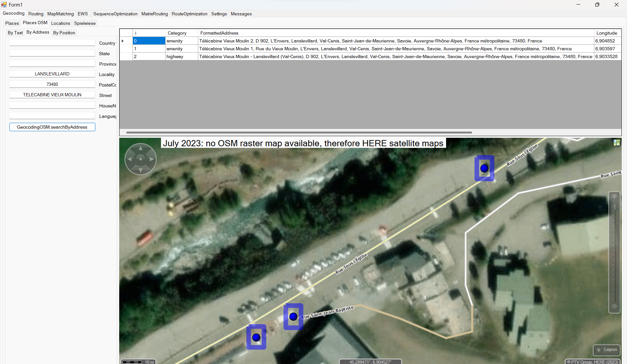
Task: Click the Locality input field LANSLEVILLARD
Action: [x=52, y=74]
